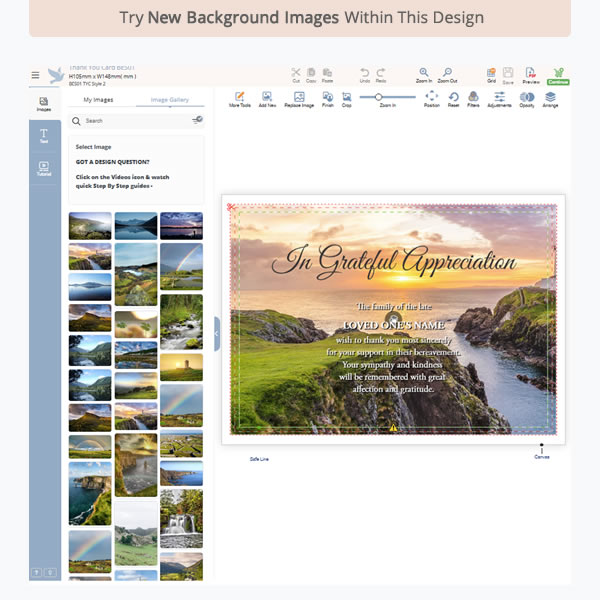600x600 pixels.
Task: Open the Filters tool
Action: [x=473, y=98]
